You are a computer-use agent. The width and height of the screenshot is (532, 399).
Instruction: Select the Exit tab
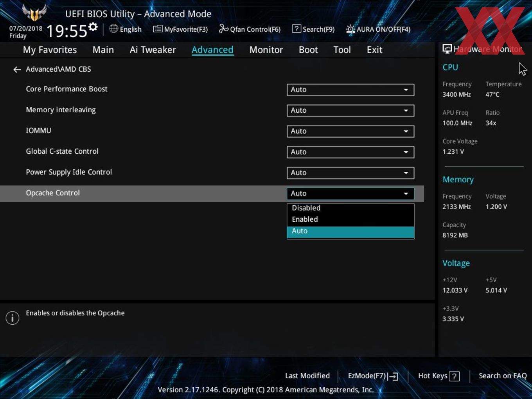(x=374, y=50)
